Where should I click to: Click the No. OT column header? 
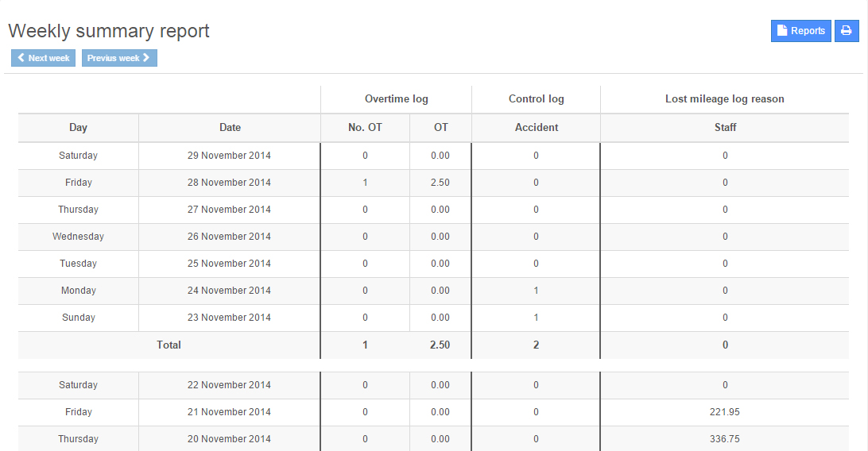pos(365,127)
